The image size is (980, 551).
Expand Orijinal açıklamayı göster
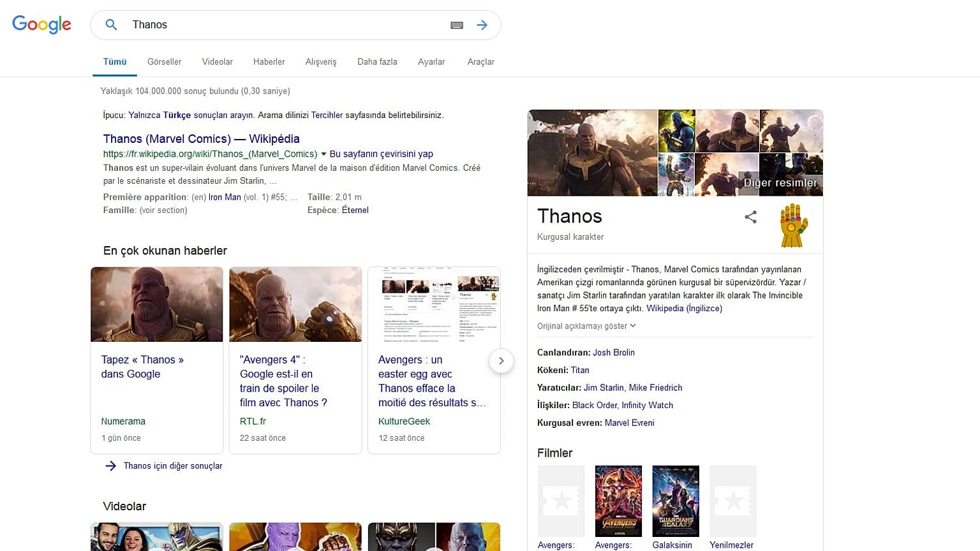pyautogui.click(x=586, y=326)
